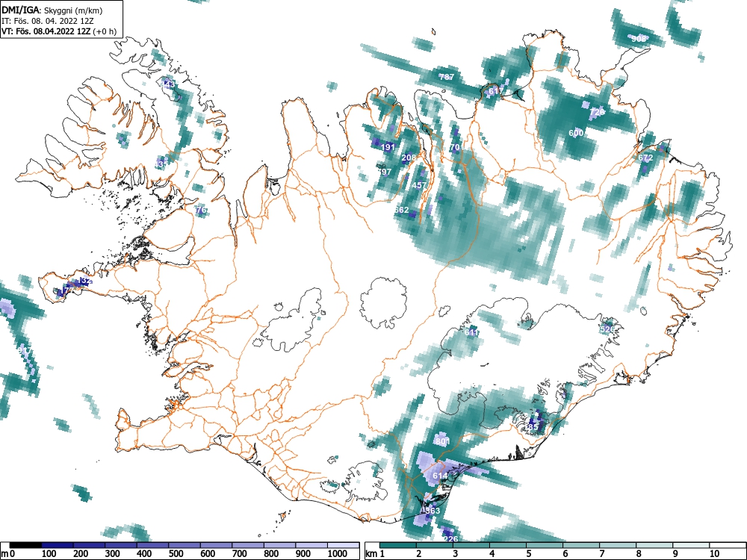Viewport: 747px width, 560px height.
Task: Select the map value 526
Action: coord(607,329)
